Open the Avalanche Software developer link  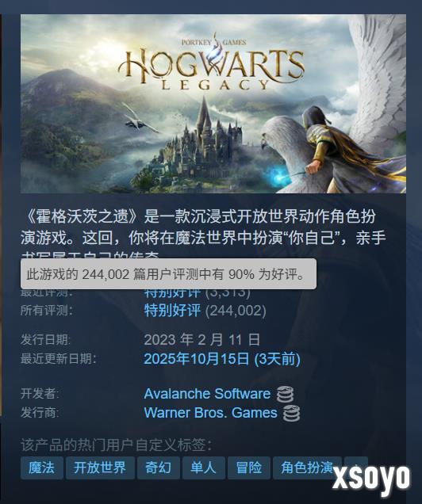click(x=207, y=394)
